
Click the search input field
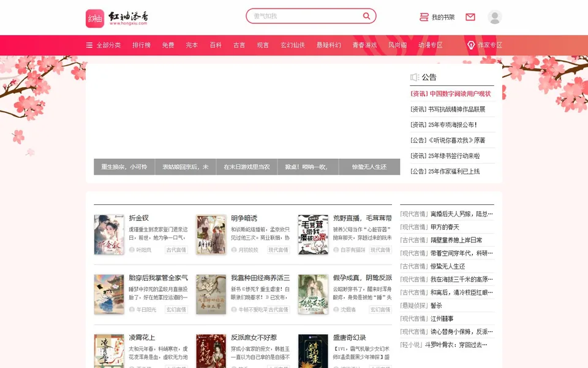(306, 16)
